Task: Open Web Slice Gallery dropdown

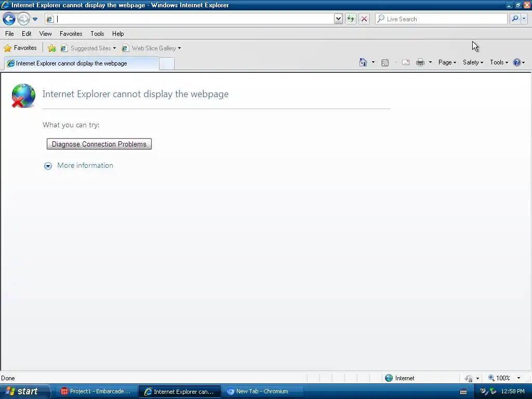Action: [x=151, y=48]
